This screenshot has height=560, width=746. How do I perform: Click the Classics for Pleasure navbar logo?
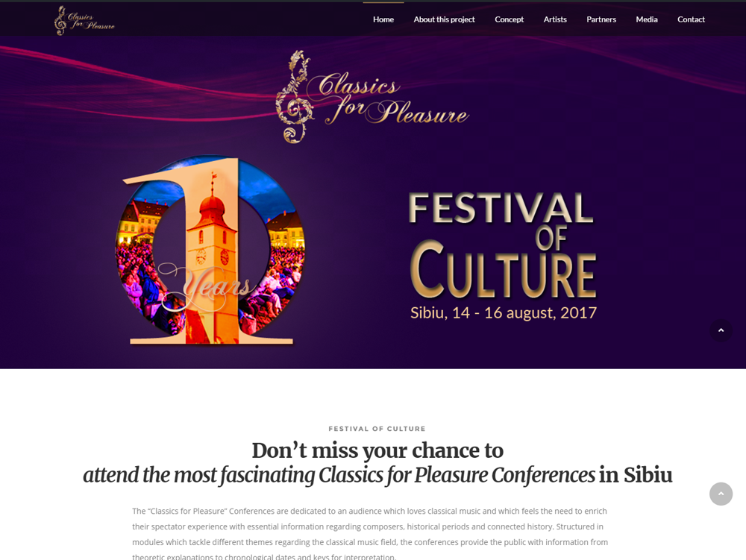[x=85, y=20]
